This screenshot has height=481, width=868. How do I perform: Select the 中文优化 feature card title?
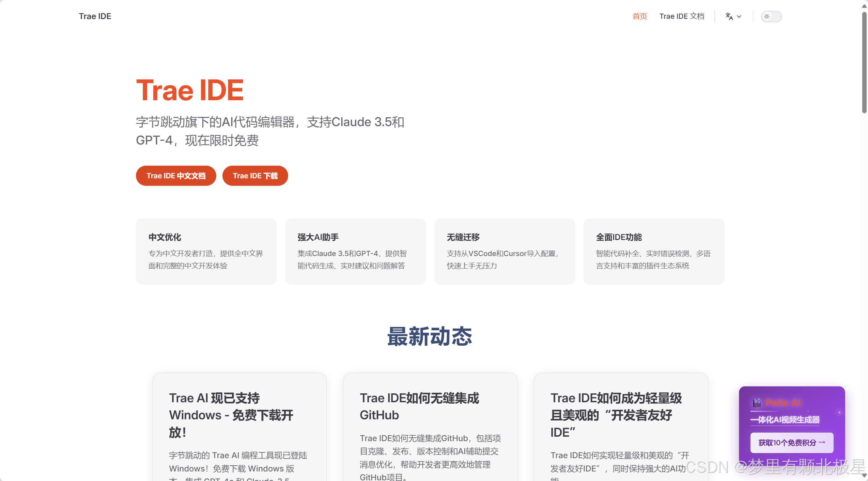coord(165,237)
